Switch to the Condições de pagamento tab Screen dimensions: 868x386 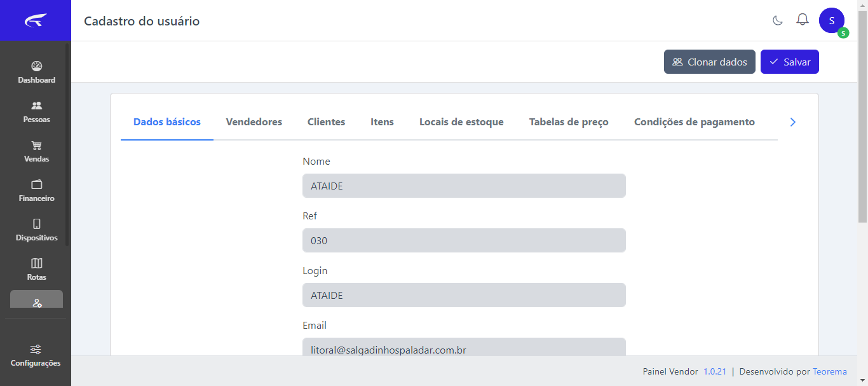coord(695,121)
